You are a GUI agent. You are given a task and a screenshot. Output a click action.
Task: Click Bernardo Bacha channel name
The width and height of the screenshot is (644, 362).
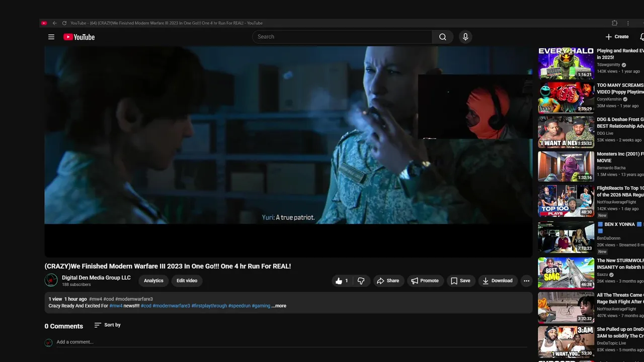point(611,168)
